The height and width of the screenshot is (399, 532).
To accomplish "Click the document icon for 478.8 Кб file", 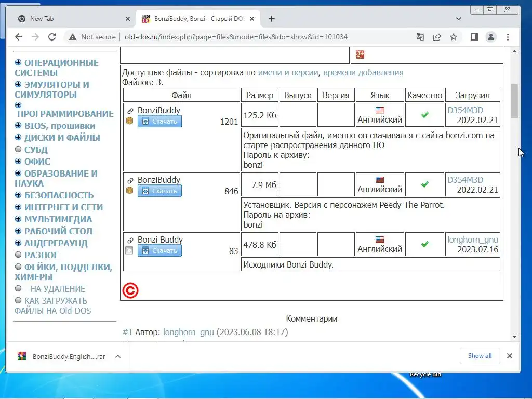I will [x=129, y=250].
